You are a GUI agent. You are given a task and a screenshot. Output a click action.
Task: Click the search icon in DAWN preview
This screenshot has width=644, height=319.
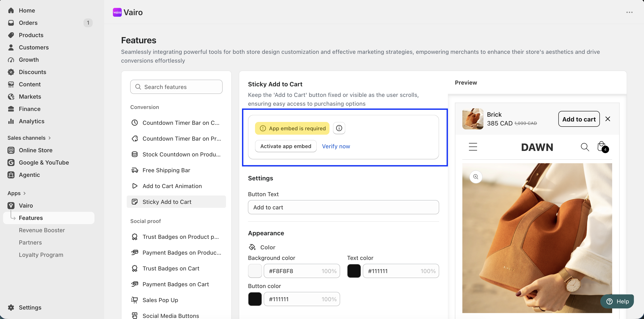pyautogui.click(x=584, y=147)
